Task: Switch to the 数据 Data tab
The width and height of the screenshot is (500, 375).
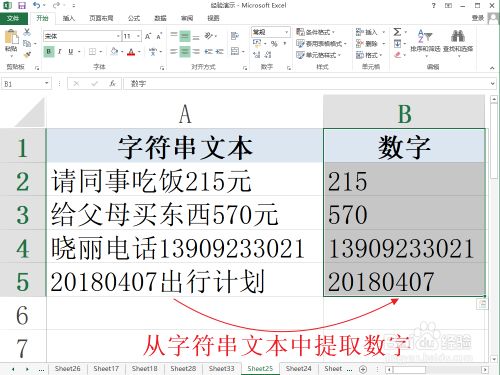Action: tap(160, 18)
